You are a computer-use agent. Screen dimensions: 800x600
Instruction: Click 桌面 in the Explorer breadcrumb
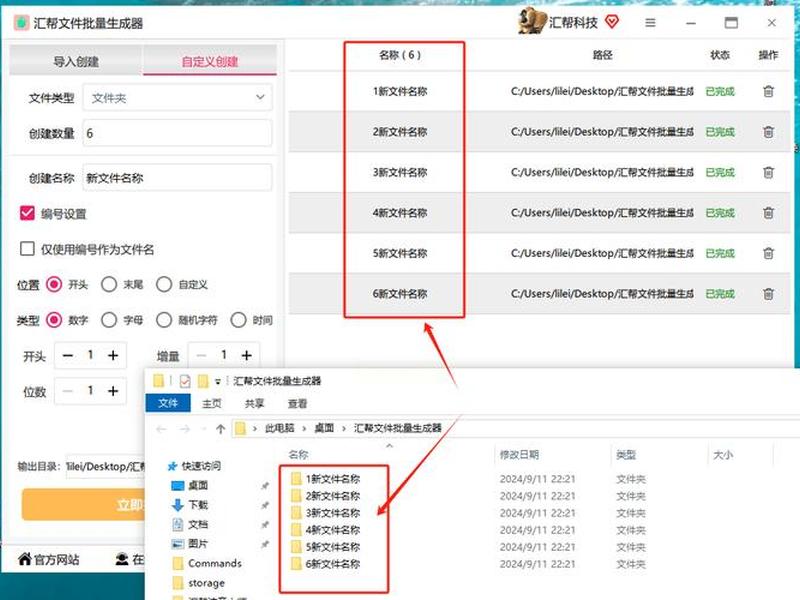324,428
